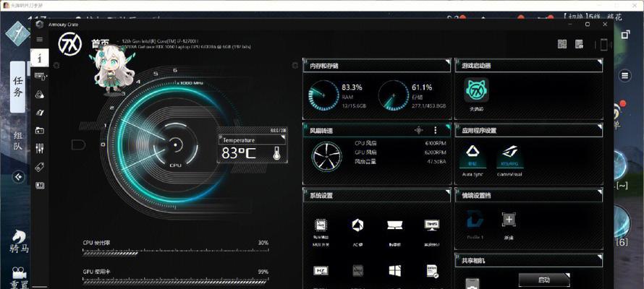Click the dimmed system setting icon beside the Hz icon

coord(357,271)
